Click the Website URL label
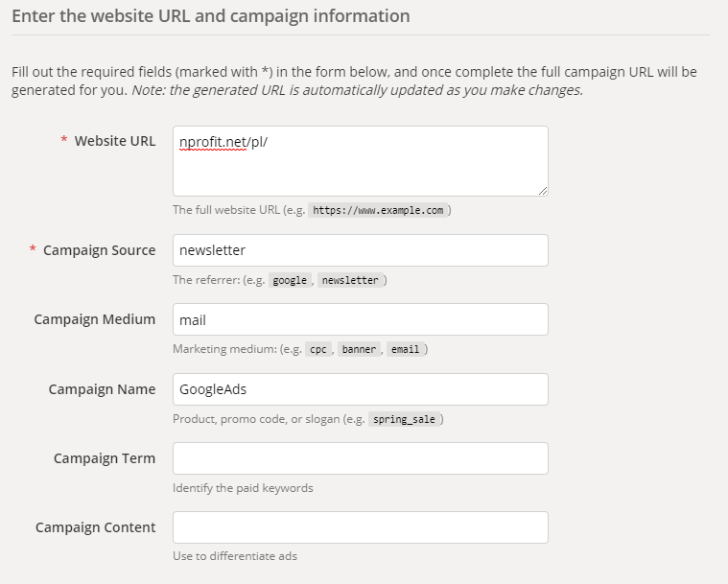 pyautogui.click(x=114, y=141)
